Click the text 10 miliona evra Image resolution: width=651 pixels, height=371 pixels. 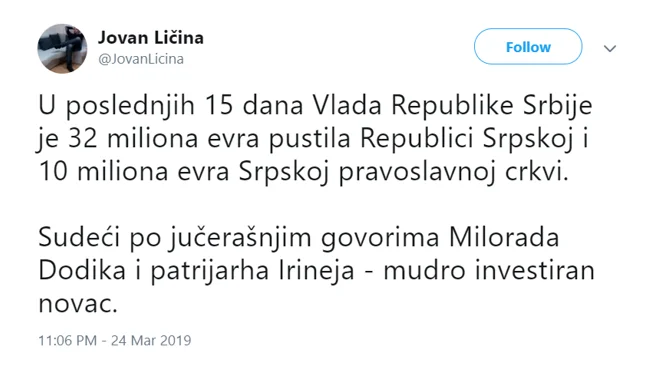[134, 171]
